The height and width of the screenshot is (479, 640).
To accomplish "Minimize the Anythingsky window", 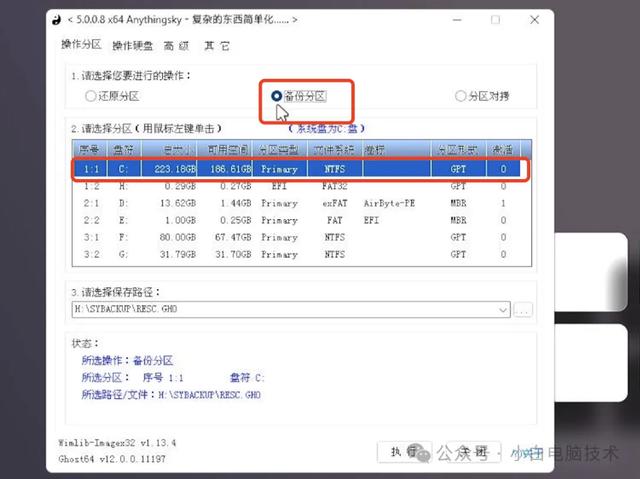I will [x=457, y=20].
